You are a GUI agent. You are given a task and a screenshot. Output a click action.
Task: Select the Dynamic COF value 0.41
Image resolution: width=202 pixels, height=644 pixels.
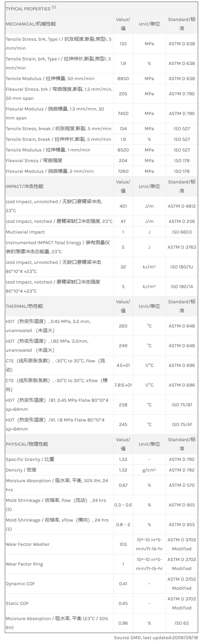123,584
